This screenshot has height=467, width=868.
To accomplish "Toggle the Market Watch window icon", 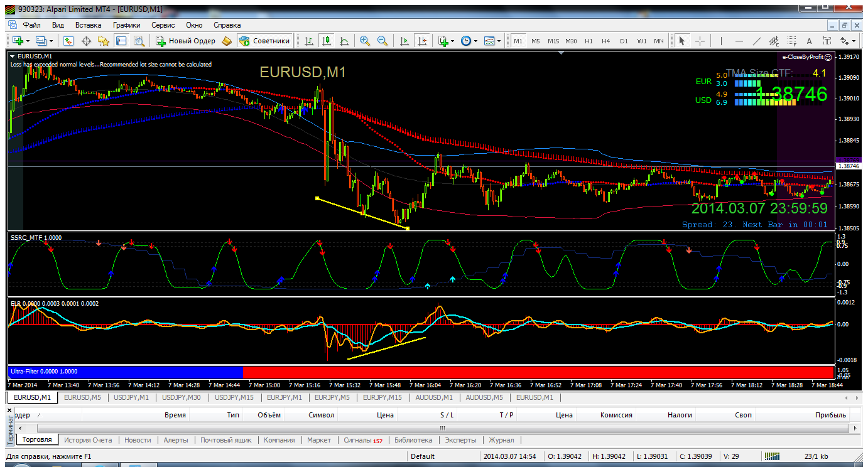I will [68, 41].
